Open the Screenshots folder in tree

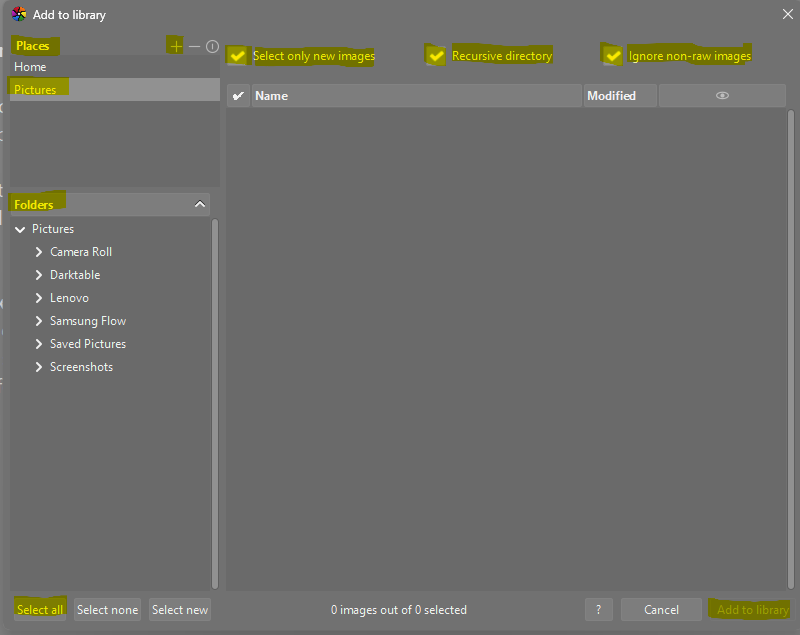(81, 367)
